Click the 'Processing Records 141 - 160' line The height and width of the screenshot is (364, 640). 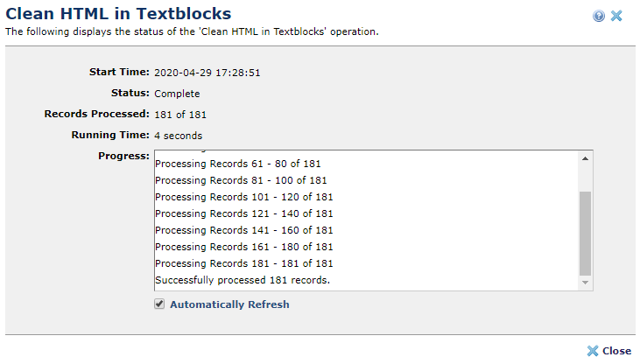[x=243, y=230]
